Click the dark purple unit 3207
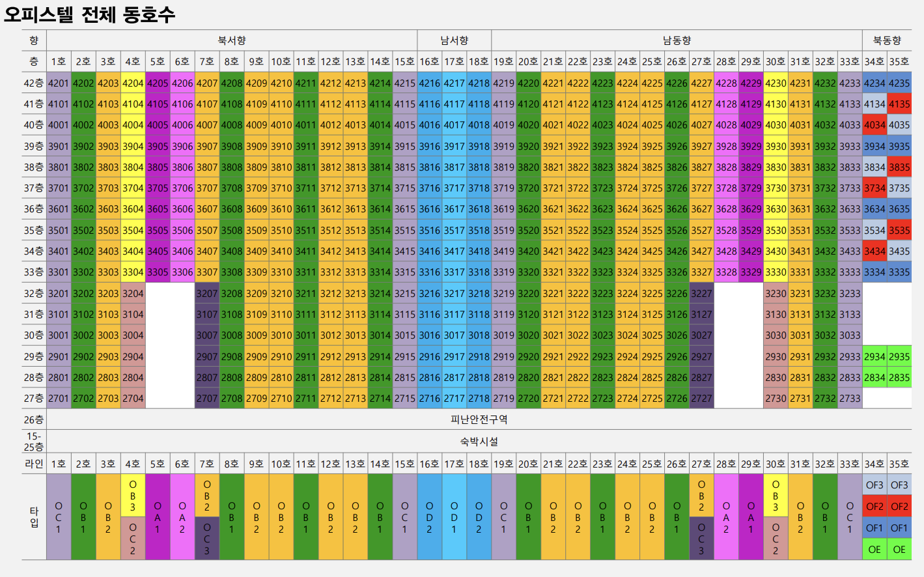 (x=207, y=294)
